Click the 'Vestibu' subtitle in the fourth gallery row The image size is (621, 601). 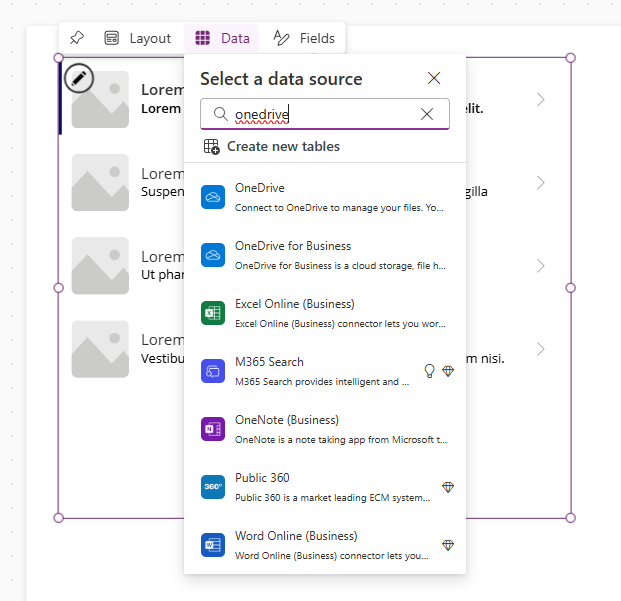[162, 358]
